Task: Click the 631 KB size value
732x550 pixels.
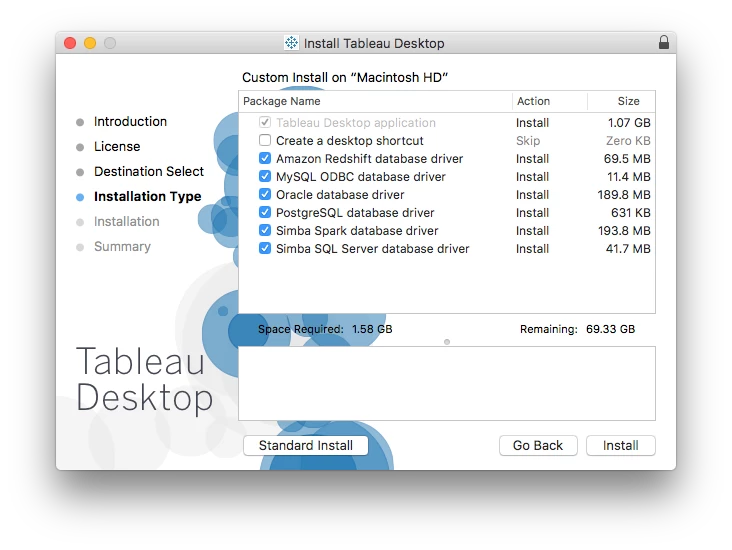Action: pos(631,213)
